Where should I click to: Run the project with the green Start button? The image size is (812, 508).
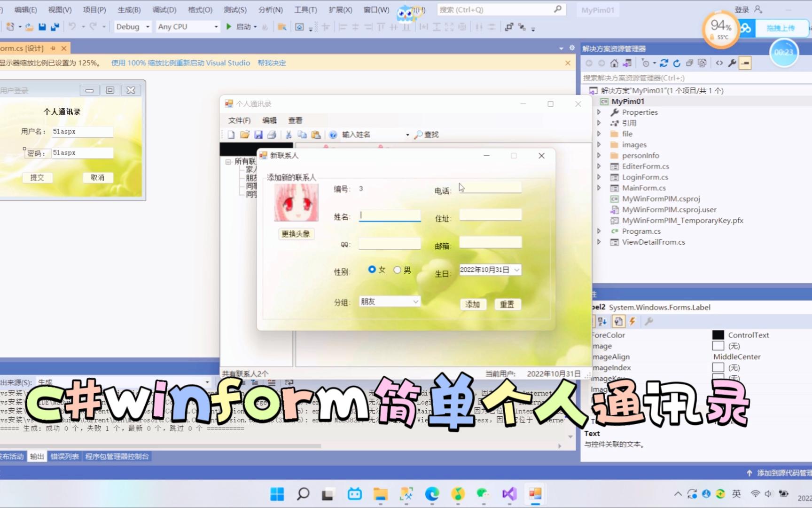tap(229, 27)
